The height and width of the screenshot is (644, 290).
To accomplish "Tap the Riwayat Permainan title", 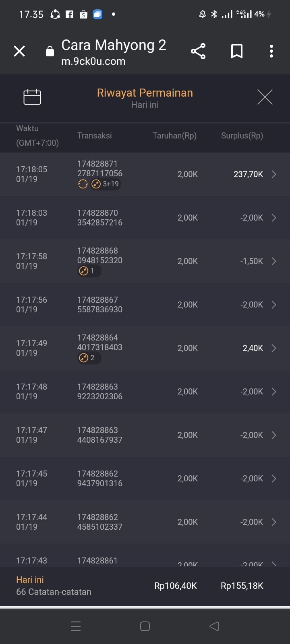I will [x=145, y=93].
